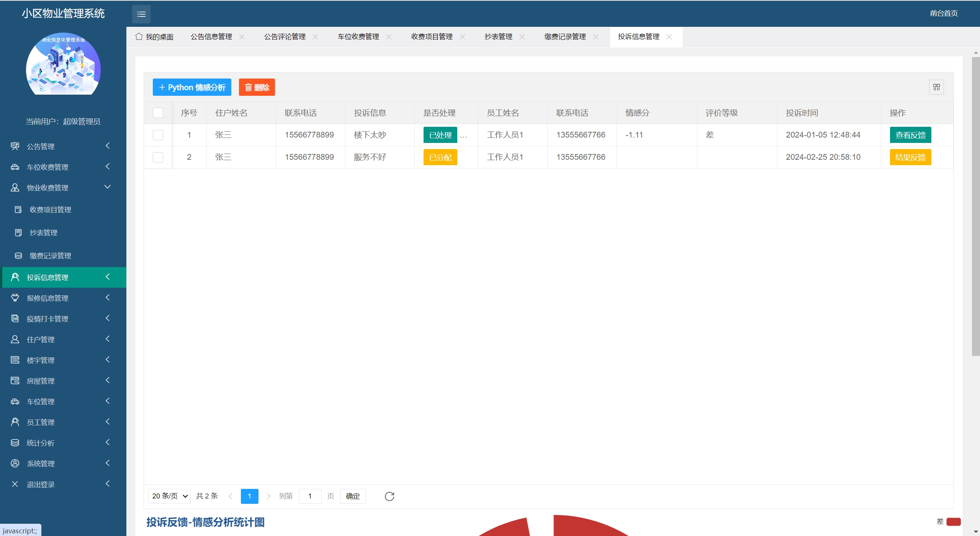Click the orange 结果反馈 button

(x=910, y=157)
